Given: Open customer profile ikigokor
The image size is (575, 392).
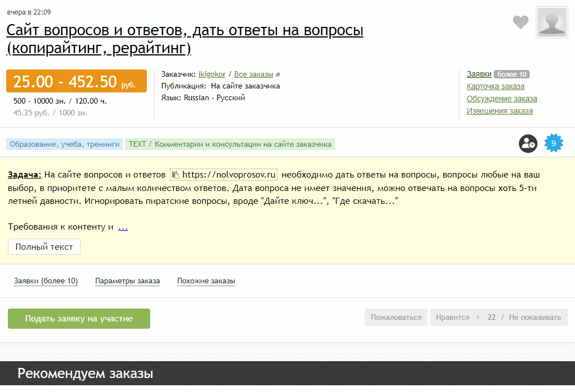Looking at the screenshot, I should [x=212, y=74].
